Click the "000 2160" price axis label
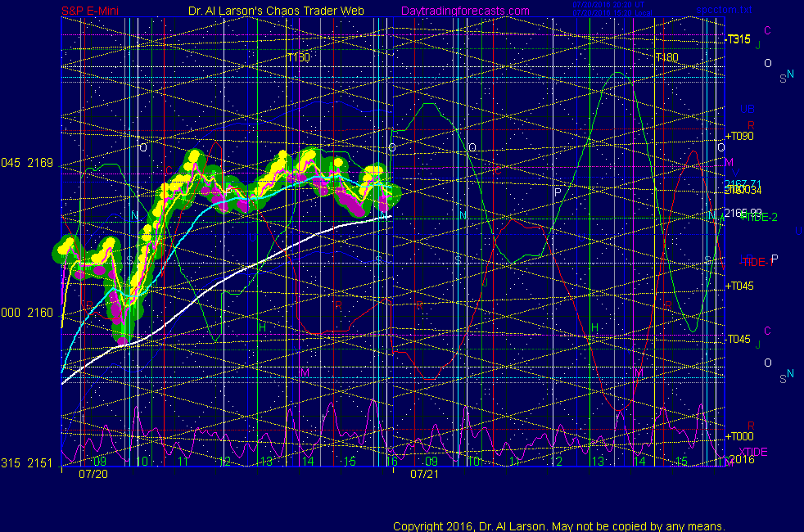This screenshot has height=532, width=804. point(27,313)
